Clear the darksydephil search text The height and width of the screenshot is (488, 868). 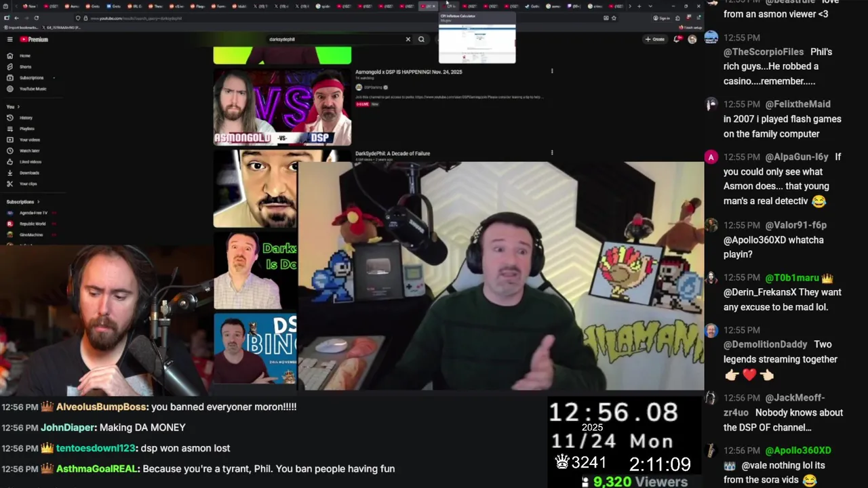[408, 39]
